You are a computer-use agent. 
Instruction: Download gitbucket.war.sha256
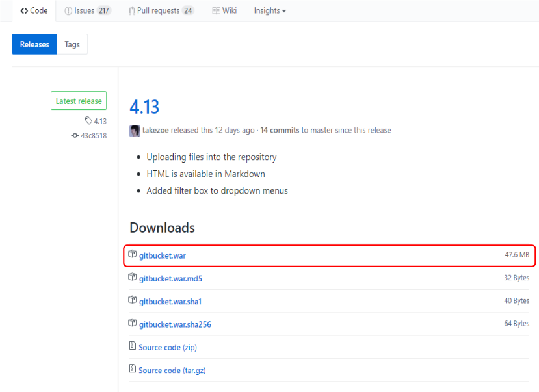[x=175, y=324]
